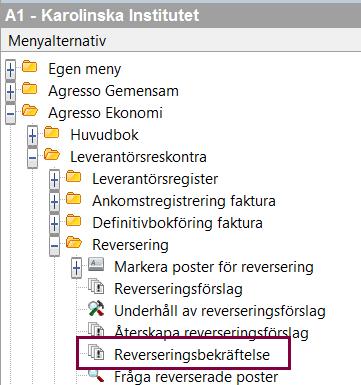
Task: Select Ankomstregistrering faktura in the tree
Action: point(184,201)
